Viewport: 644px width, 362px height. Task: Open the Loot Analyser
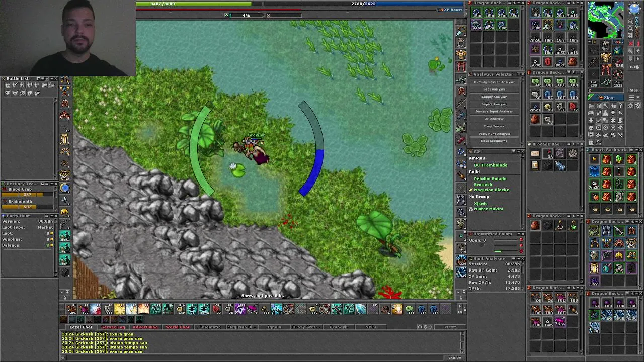pos(495,89)
